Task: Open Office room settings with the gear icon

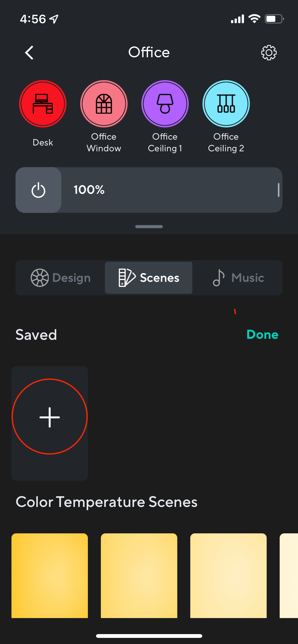Action: (x=268, y=52)
